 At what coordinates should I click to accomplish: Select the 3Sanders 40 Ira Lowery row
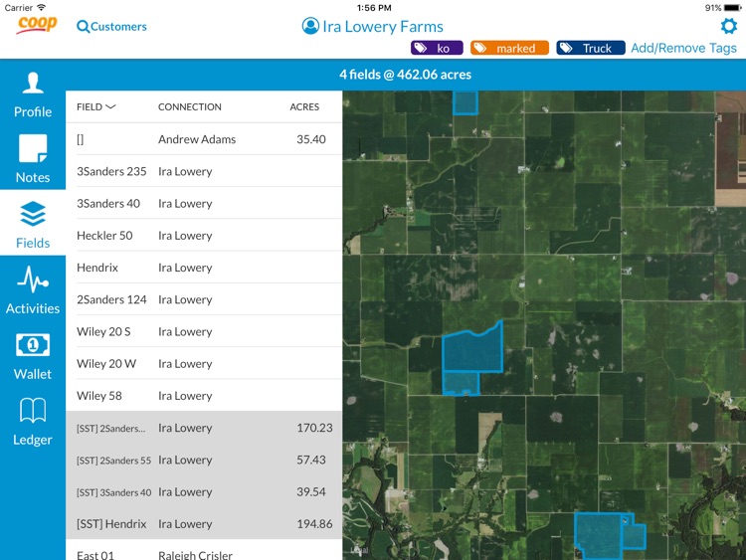[x=204, y=204]
